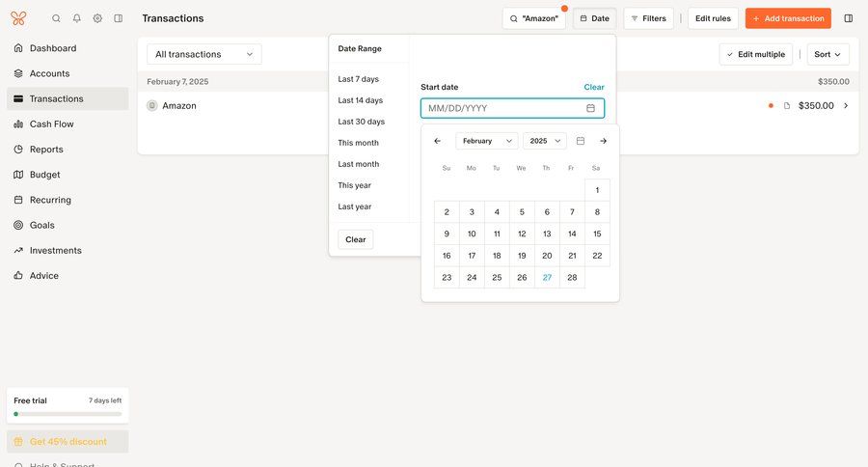
Task: Pick February 14 in calendar
Action: click(x=572, y=233)
